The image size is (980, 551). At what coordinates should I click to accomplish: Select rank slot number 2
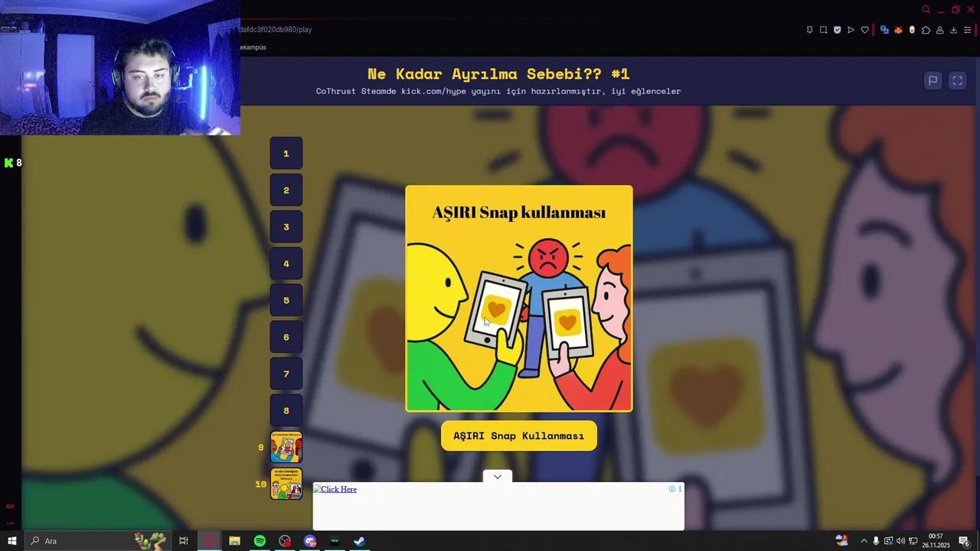tap(286, 190)
